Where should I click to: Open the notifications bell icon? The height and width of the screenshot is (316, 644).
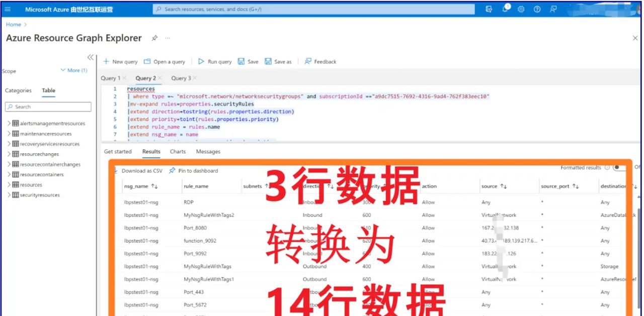(x=506, y=9)
